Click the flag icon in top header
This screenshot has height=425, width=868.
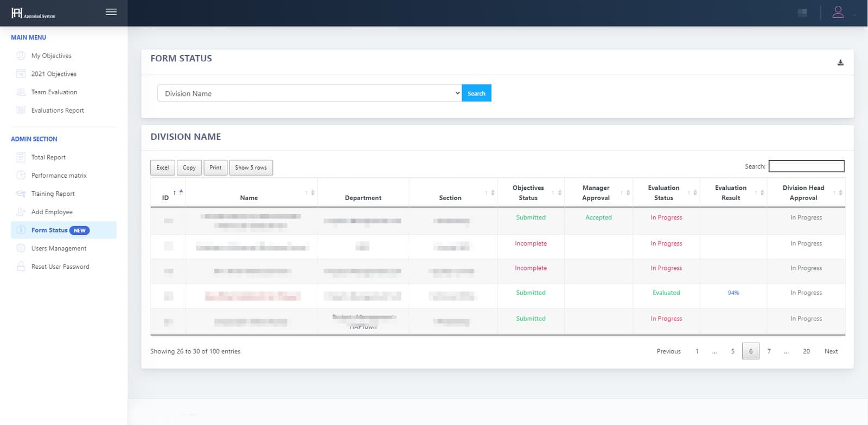[802, 12]
